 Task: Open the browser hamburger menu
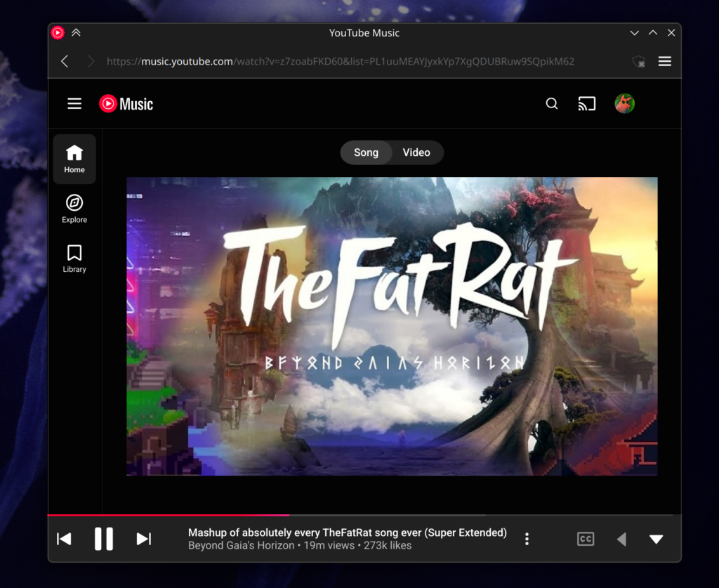click(x=664, y=61)
